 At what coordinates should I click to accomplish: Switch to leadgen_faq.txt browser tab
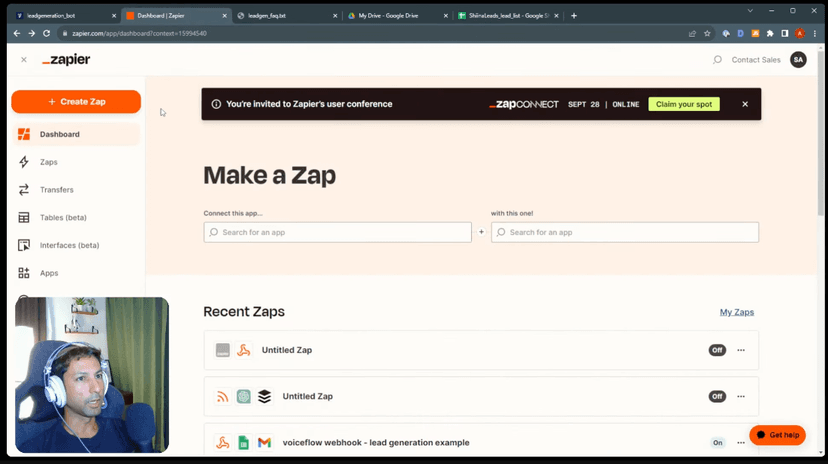(287, 16)
